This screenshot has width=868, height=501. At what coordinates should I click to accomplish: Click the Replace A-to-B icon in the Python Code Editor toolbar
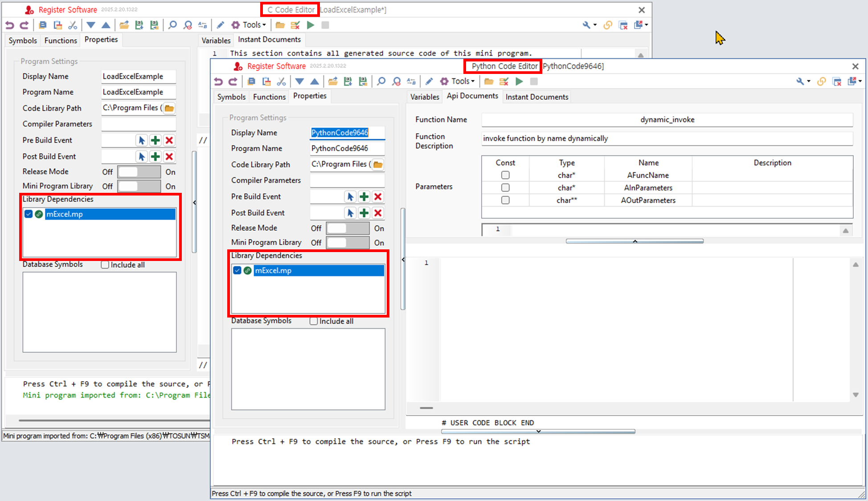click(411, 81)
